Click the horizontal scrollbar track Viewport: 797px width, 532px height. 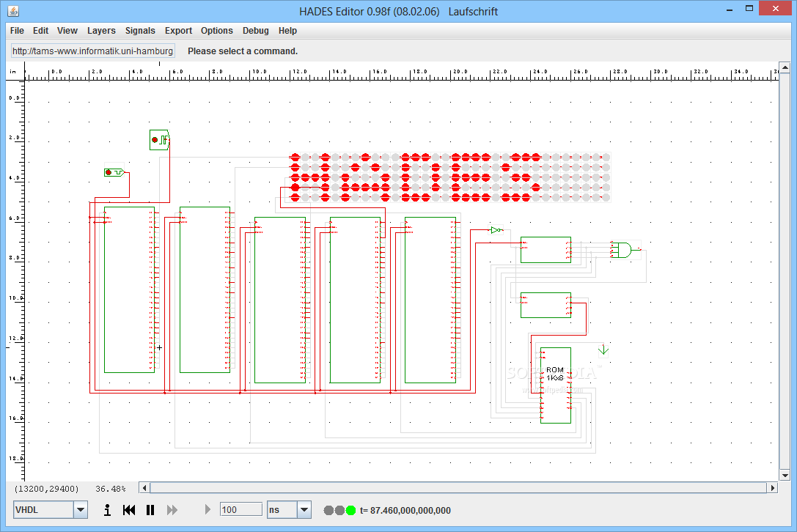coord(458,488)
